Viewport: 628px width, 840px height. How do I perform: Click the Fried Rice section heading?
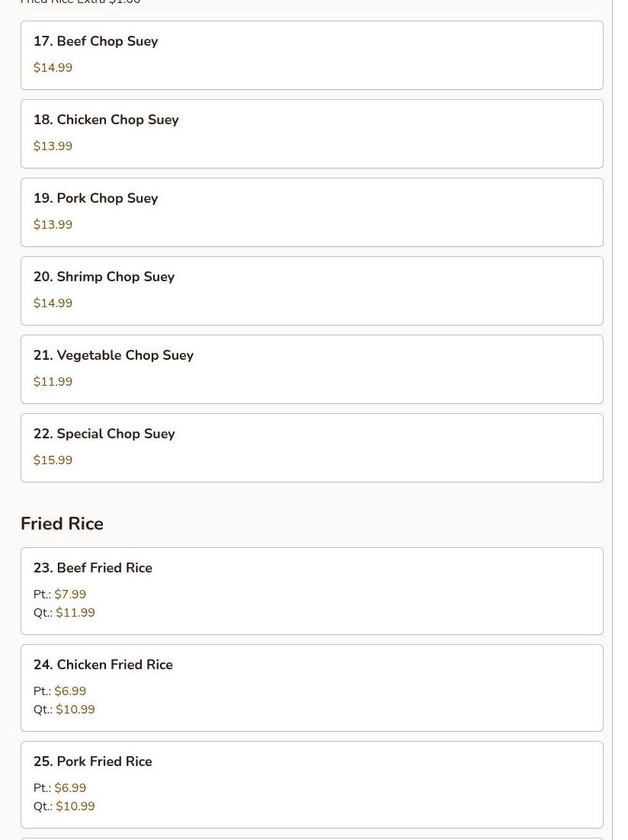pos(62,524)
